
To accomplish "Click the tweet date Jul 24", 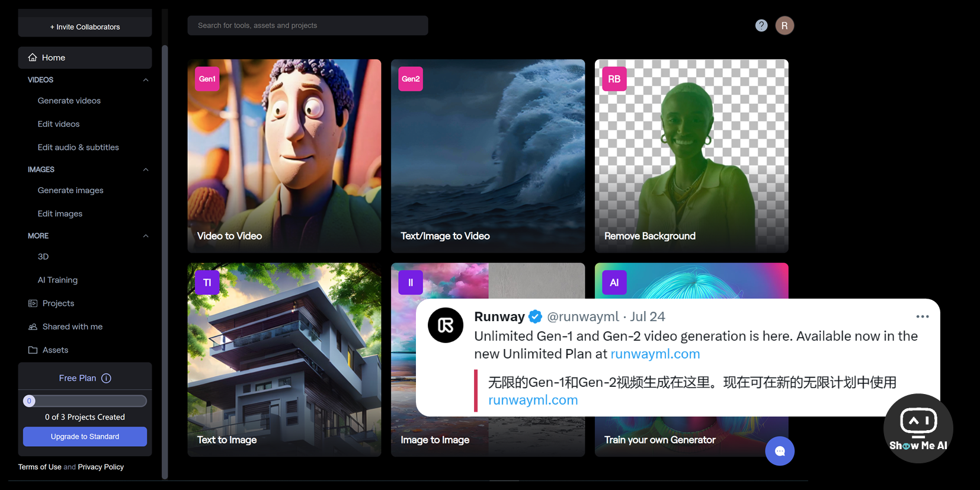I will tap(647, 316).
